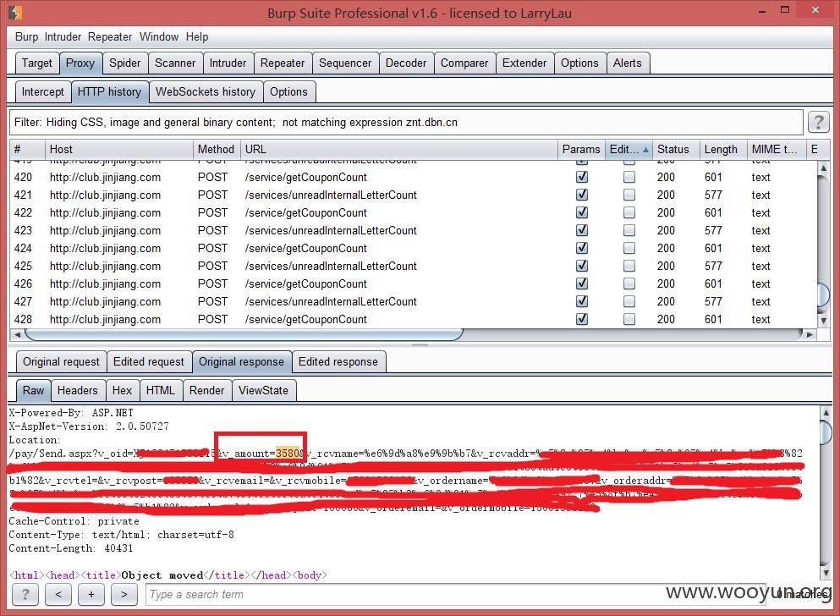The width and height of the screenshot is (840, 616).
Task: Toggle Edited checkbox for request 426
Action: [x=629, y=283]
